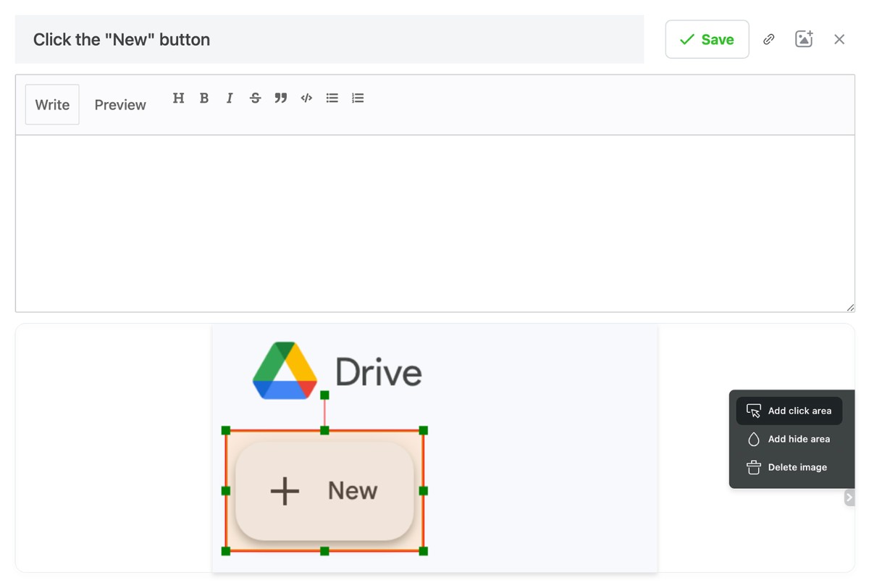Image resolution: width=869 pixels, height=588 pixels.
Task: Click the copy link icon
Action: pyautogui.click(x=769, y=39)
